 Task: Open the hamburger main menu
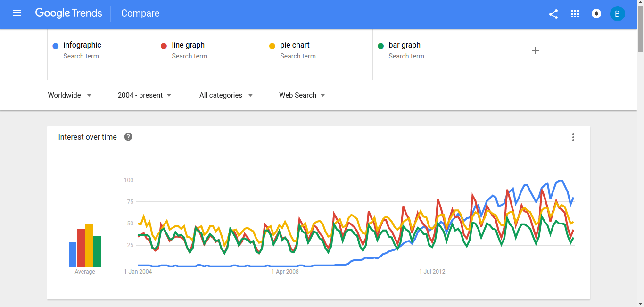pyautogui.click(x=17, y=13)
